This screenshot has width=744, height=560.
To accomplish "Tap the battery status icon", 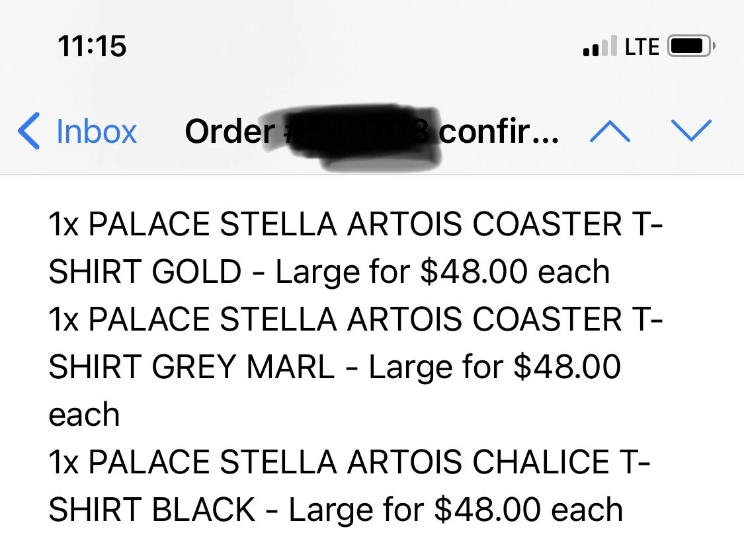I will 691,46.
